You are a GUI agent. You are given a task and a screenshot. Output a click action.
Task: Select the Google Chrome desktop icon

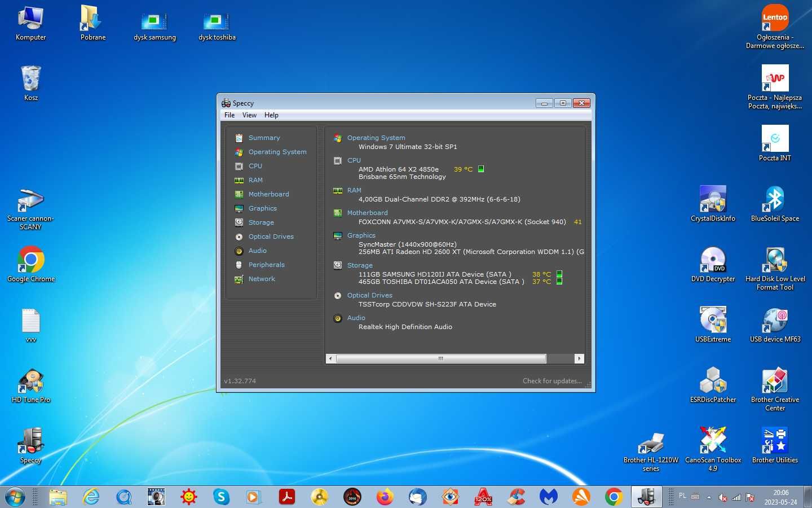pos(31,264)
